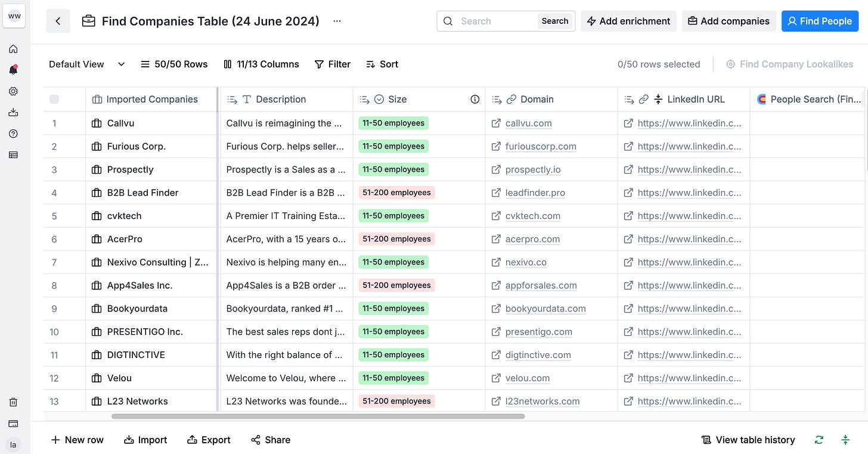The width and height of the screenshot is (868, 454).
Task: Open the home icon in left sidebar
Action: pyautogui.click(x=13, y=49)
